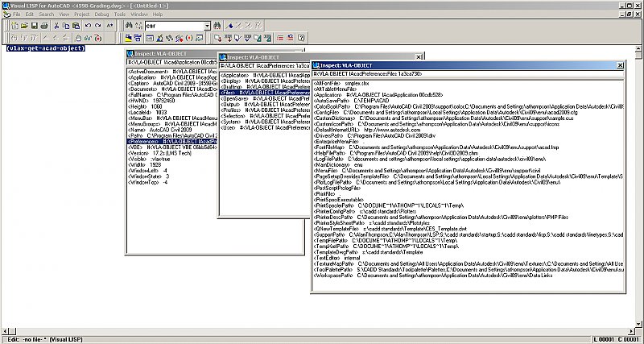Open the Tools menu
Viewport: 644px width, 344px height.
119,15
